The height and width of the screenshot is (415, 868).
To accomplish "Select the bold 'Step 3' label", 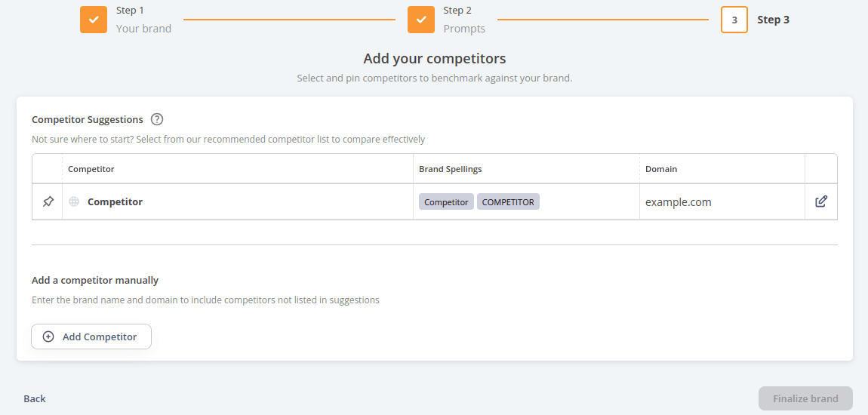I will tap(774, 20).
